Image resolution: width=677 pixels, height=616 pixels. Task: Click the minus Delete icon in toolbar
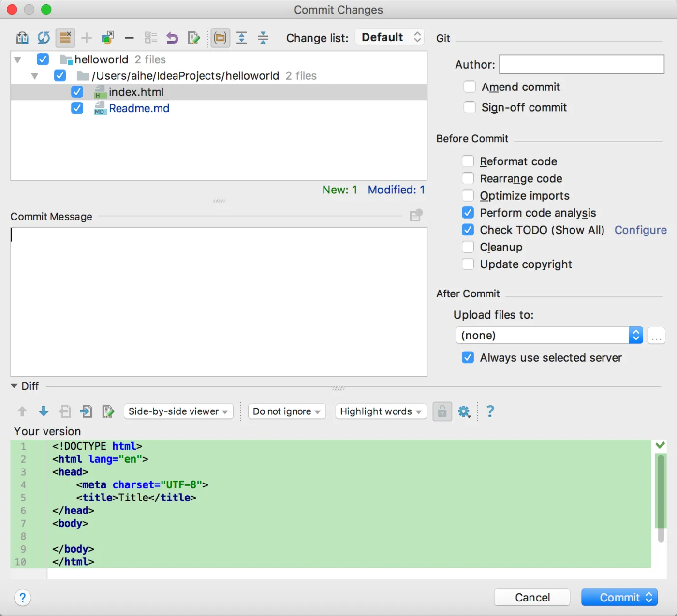129,38
